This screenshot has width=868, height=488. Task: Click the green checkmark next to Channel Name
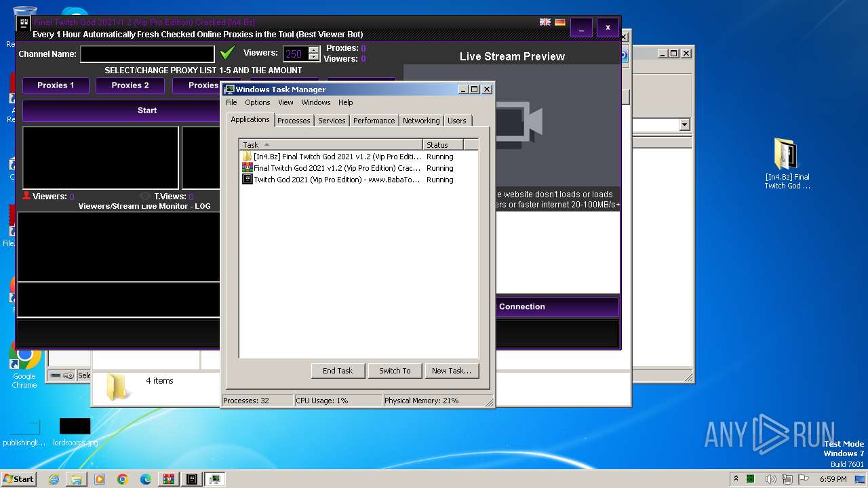tap(228, 53)
